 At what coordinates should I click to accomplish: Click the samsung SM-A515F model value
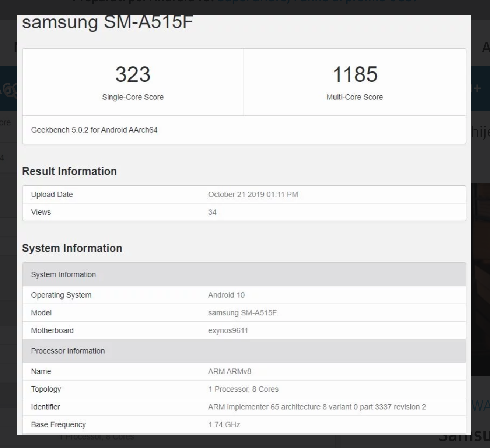(x=242, y=313)
